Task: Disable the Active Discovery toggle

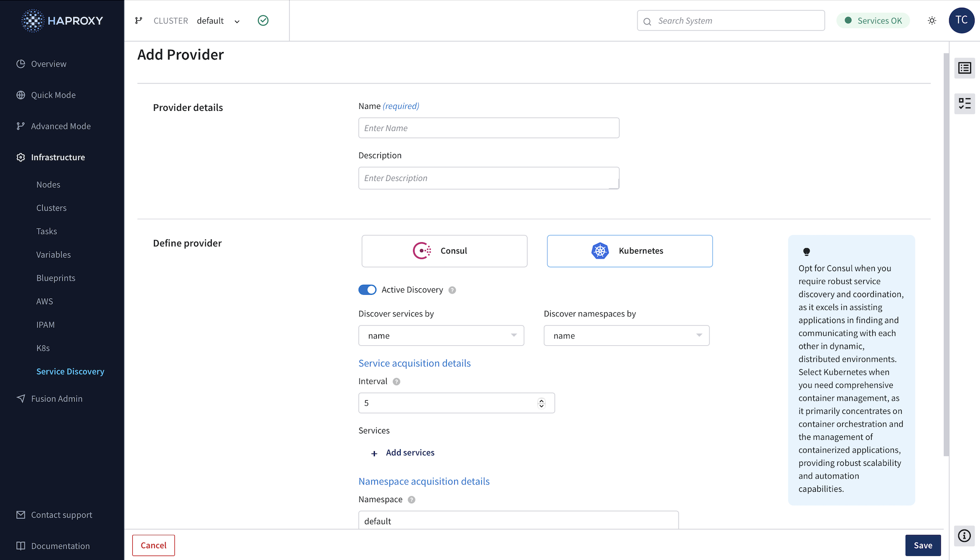Action: pos(367,290)
